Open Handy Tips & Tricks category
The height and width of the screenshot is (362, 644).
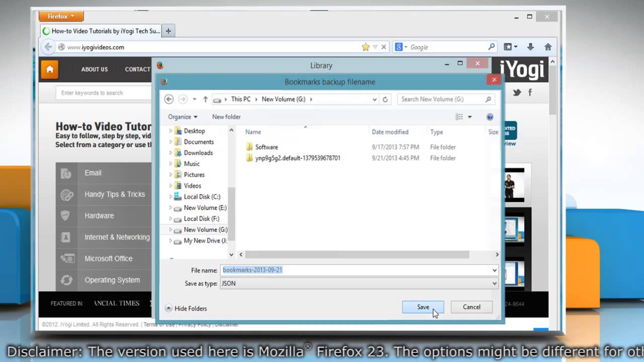pyautogui.click(x=115, y=194)
